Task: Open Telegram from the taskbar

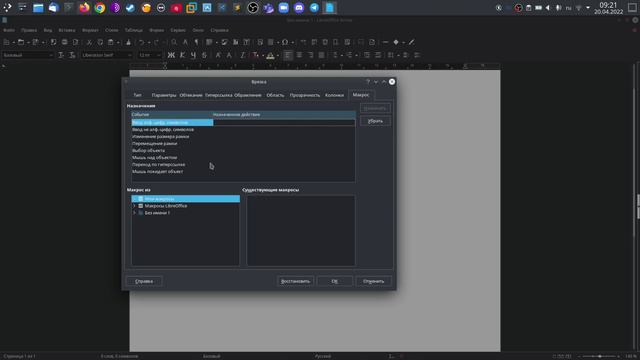Action: pos(314,8)
